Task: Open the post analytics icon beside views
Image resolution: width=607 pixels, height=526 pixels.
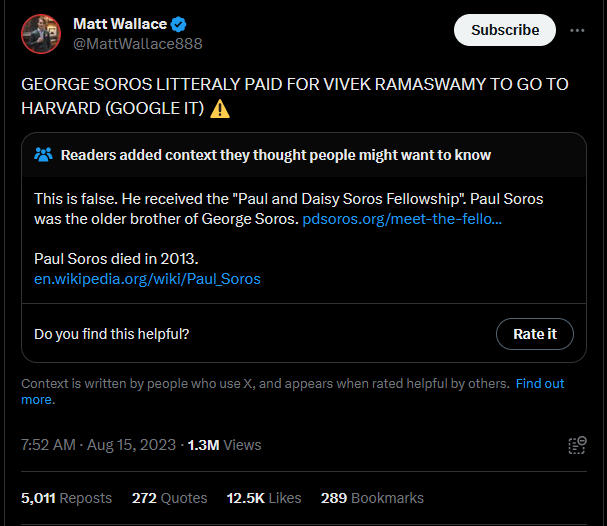Action: (x=577, y=445)
